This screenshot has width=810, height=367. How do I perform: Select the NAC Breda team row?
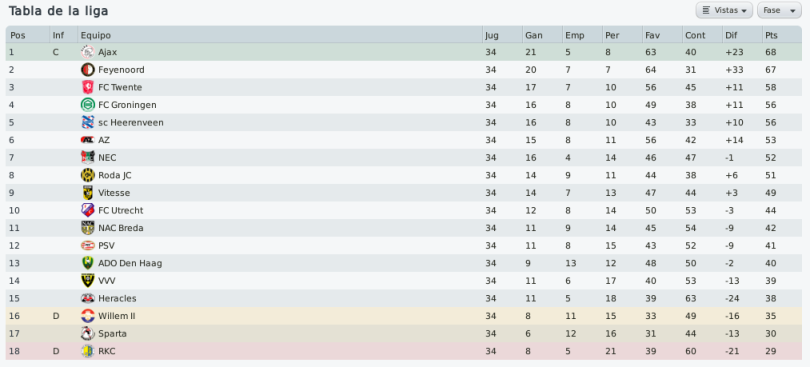point(403,228)
